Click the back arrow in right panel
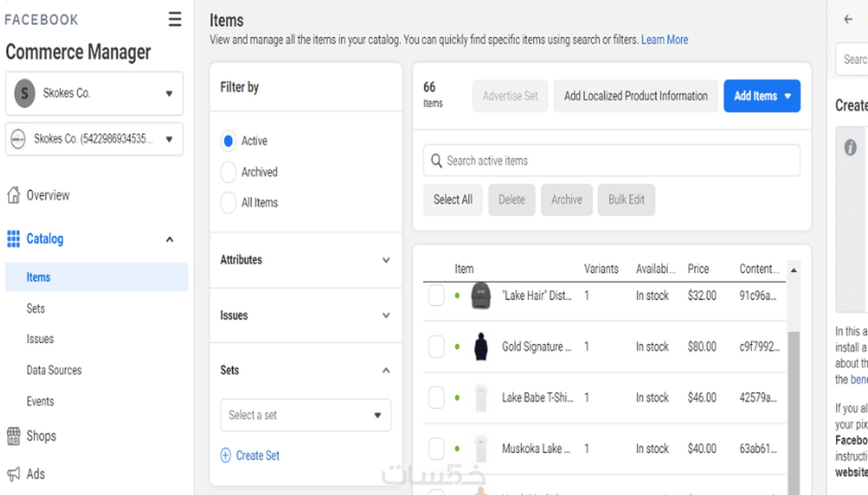The image size is (868, 495). 849,19
